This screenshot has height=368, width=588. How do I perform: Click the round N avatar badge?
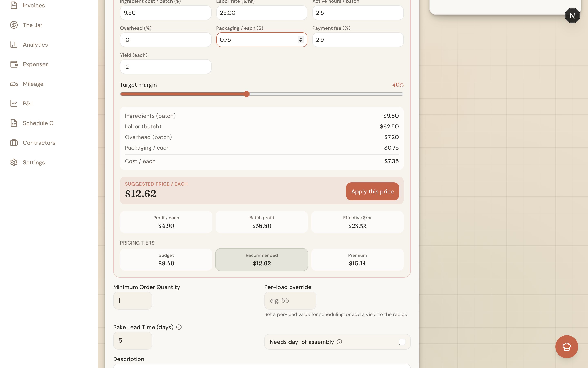[x=572, y=16]
